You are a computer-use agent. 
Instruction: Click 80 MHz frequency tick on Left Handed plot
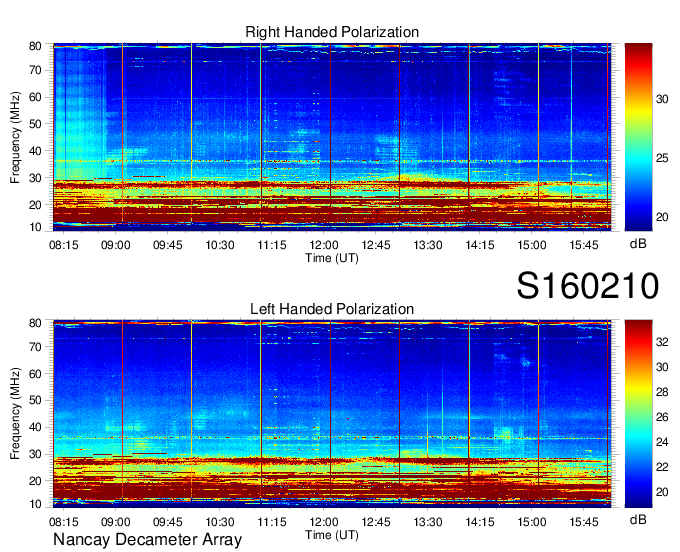coord(36,323)
